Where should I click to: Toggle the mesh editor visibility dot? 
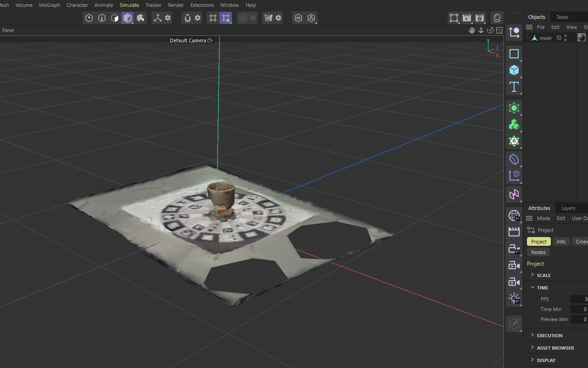[566, 35]
